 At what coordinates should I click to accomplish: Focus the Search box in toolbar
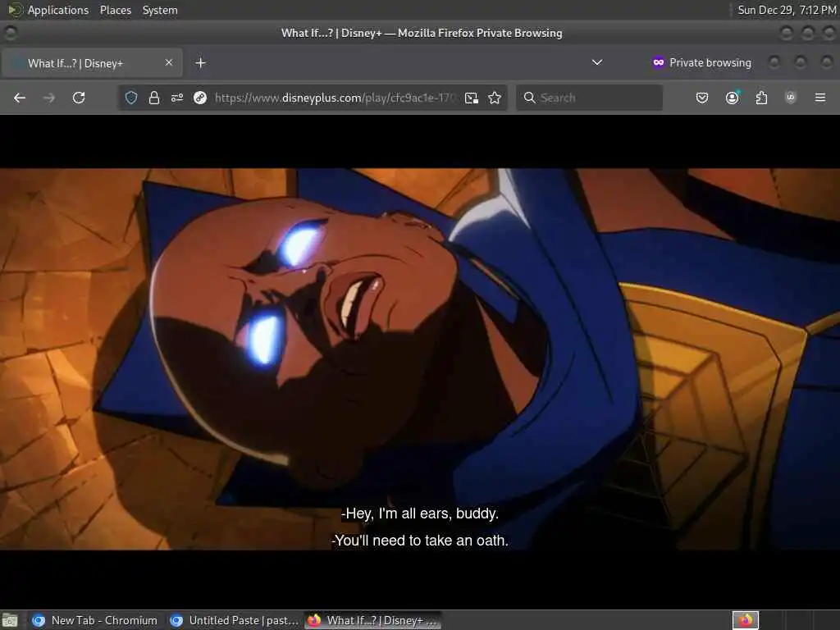point(589,98)
